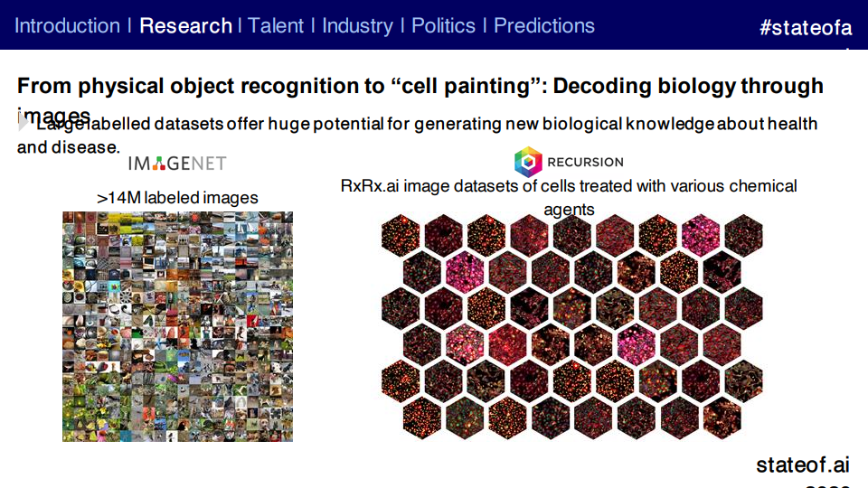This screenshot has width=868, height=488.
Task: Jump to the Predictions section
Action: tap(543, 25)
